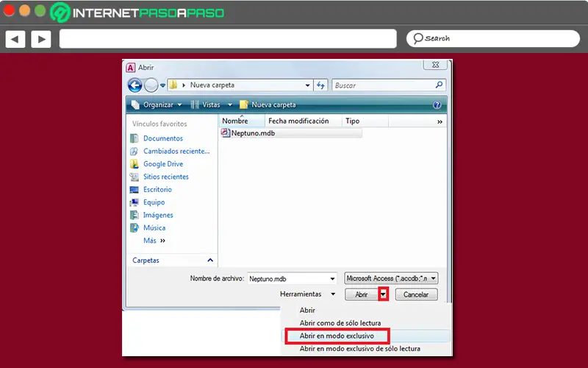Click the blue back arrow in Abrir dialog
The height and width of the screenshot is (368, 588).
(135, 85)
